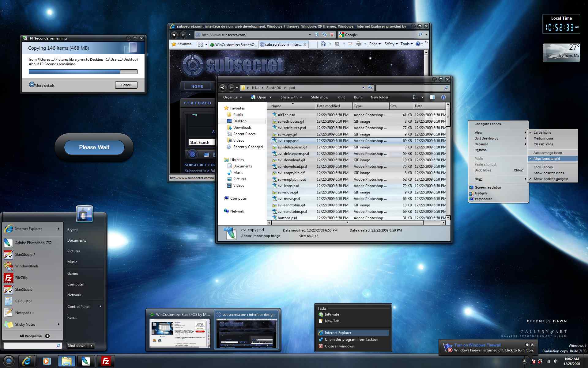The image size is (588, 368).
Task: Toggle Show desktop gadgets
Action: click(552, 179)
